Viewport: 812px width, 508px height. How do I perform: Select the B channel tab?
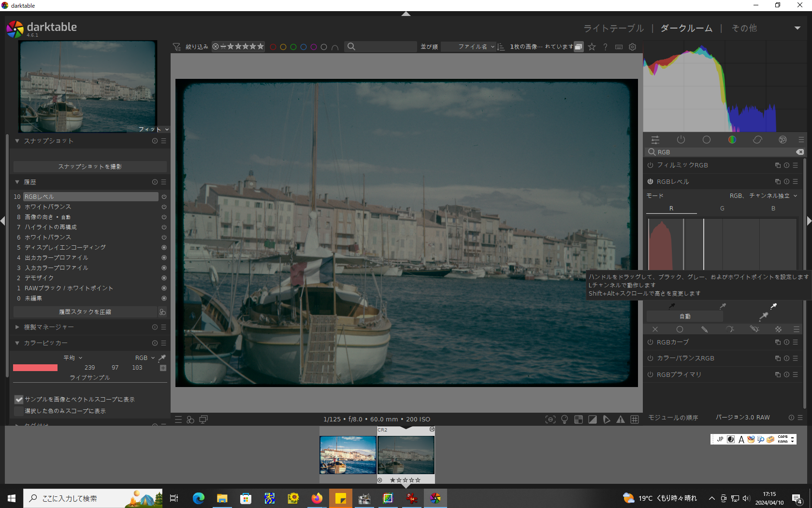click(773, 209)
